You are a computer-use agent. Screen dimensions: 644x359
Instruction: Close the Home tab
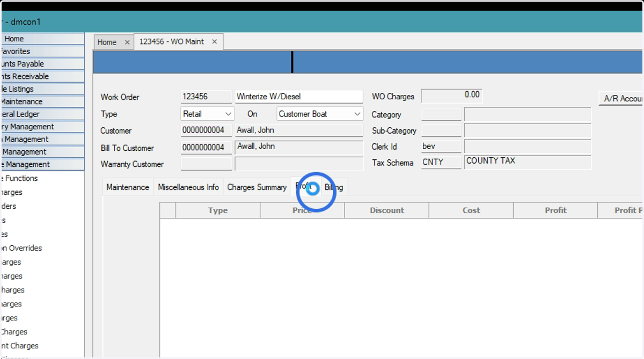pyautogui.click(x=127, y=42)
